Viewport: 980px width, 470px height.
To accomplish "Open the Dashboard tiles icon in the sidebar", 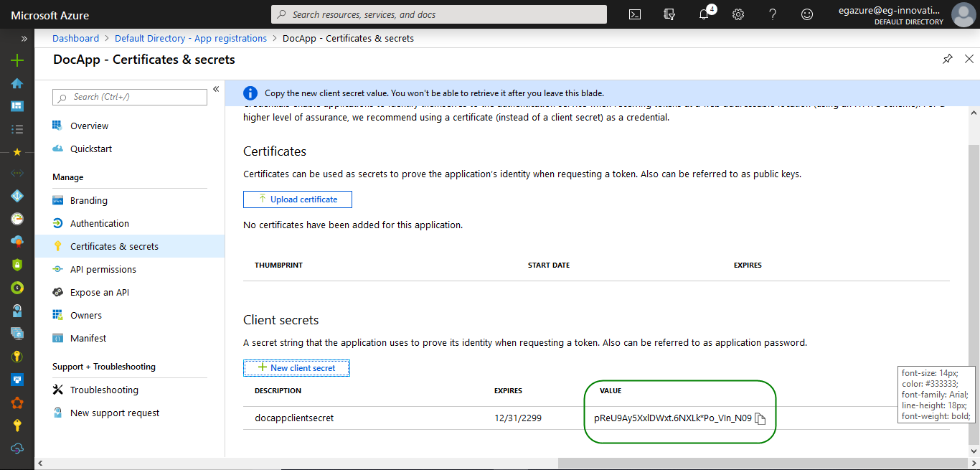I will point(17,106).
